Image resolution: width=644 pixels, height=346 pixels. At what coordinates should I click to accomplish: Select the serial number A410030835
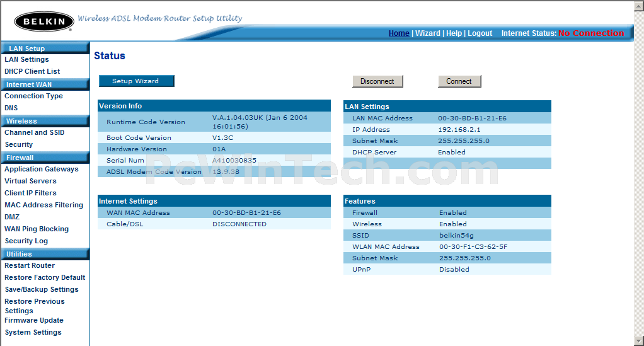tap(234, 160)
